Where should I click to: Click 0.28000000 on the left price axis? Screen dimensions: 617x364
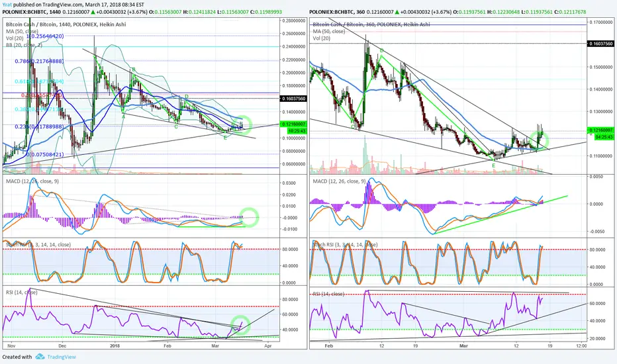coord(293,21)
